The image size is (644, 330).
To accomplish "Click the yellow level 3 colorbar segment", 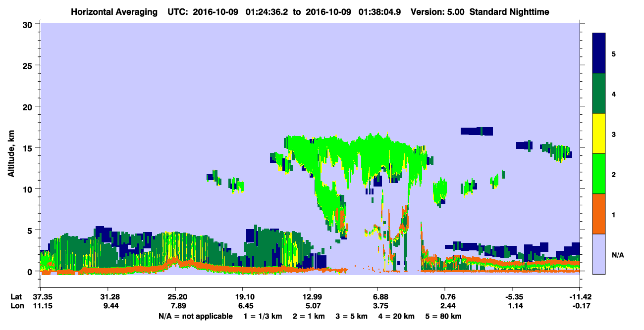I will tap(599, 134).
